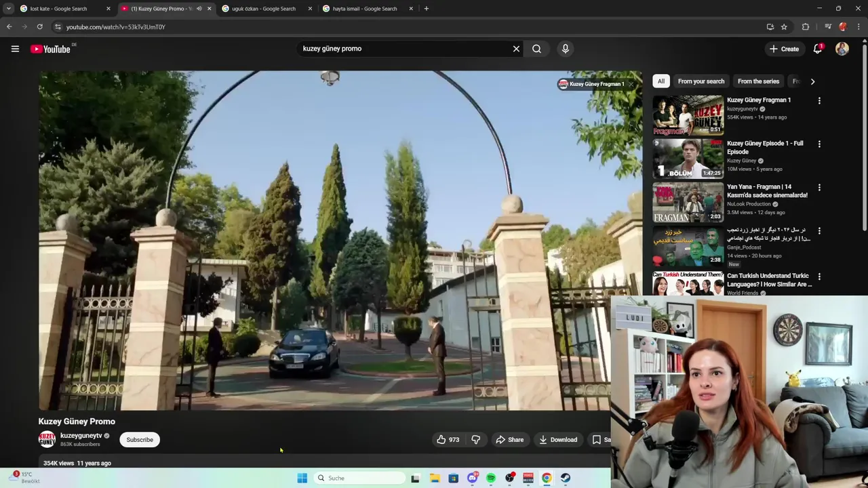Open a new browser tab
This screenshot has width=868, height=488.
pyautogui.click(x=426, y=9)
